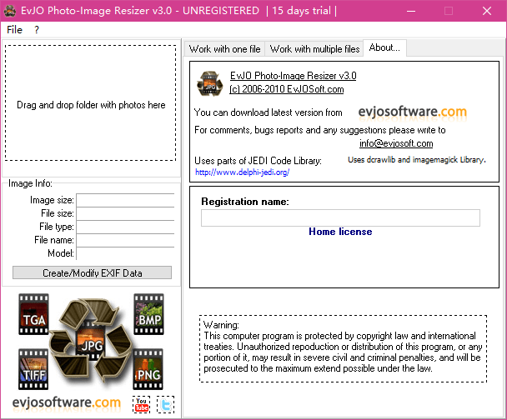Click the JPG app icon in About panel
507x420 pixels.
pyautogui.click(x=208, y=83)
